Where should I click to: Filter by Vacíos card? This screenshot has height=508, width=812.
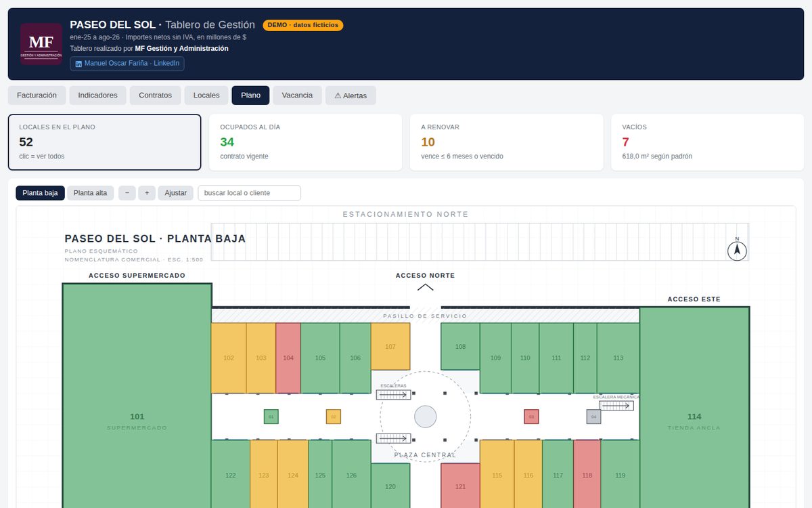click(x=707, y=142)
